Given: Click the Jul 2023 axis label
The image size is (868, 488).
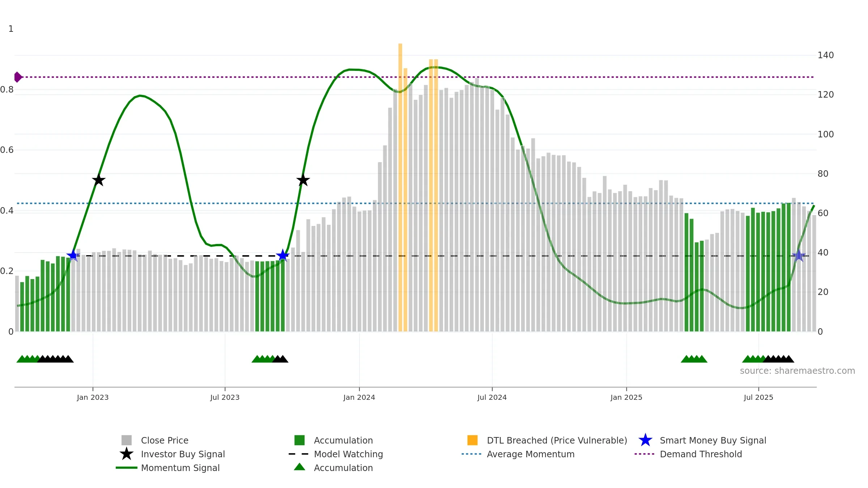Looking at the screenshot, I should tap(225, 397).
